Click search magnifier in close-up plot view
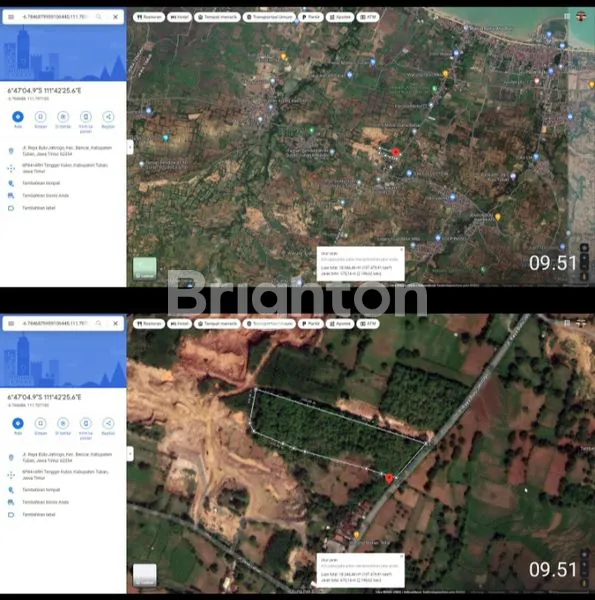The width and height of the screenshot is (595, 600). pos(99,324)
